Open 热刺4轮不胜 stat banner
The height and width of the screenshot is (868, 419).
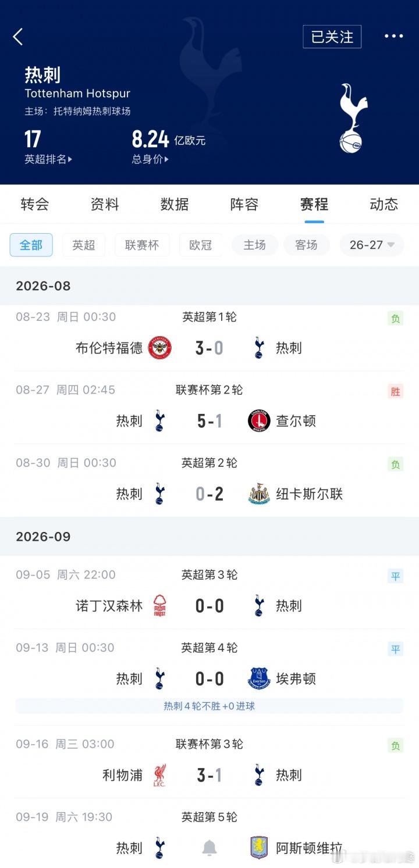pyautogui.click(x=210, y=706)
